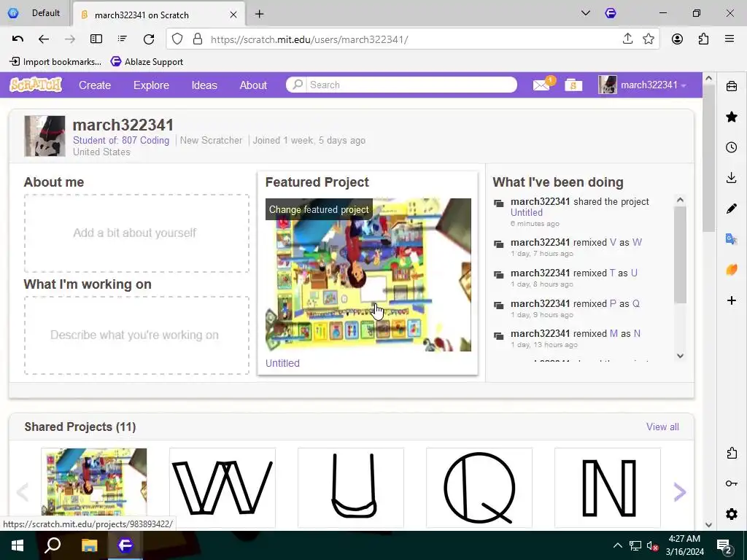This screenshot has width=747, height=560.
Task: Open sidebar history clock icon
Action: click(x=731, y=147)
